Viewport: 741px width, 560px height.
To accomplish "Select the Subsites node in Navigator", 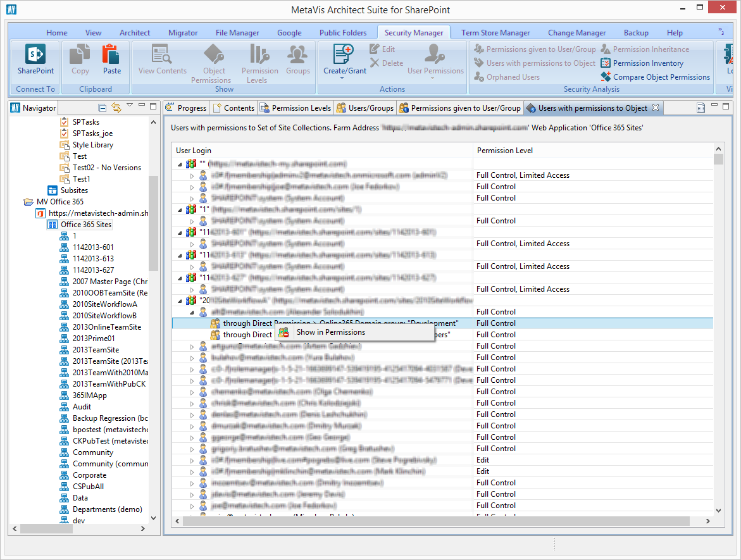I will 74,190.
